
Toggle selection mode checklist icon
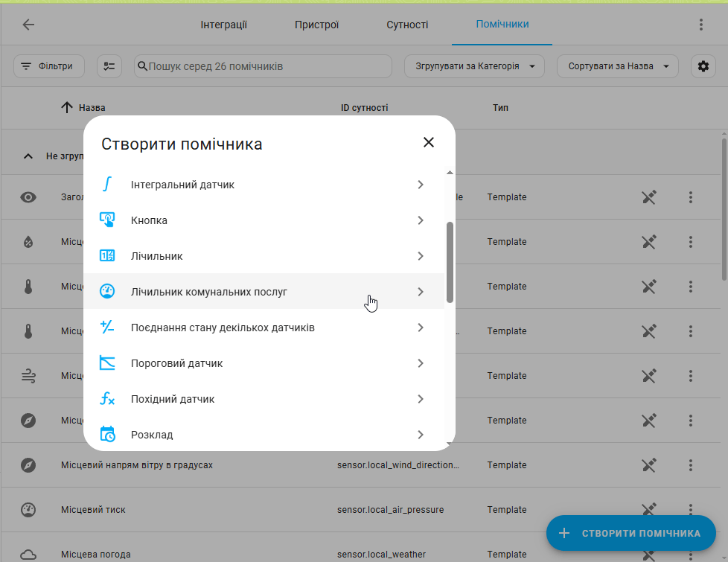click(x=109, y=66)
